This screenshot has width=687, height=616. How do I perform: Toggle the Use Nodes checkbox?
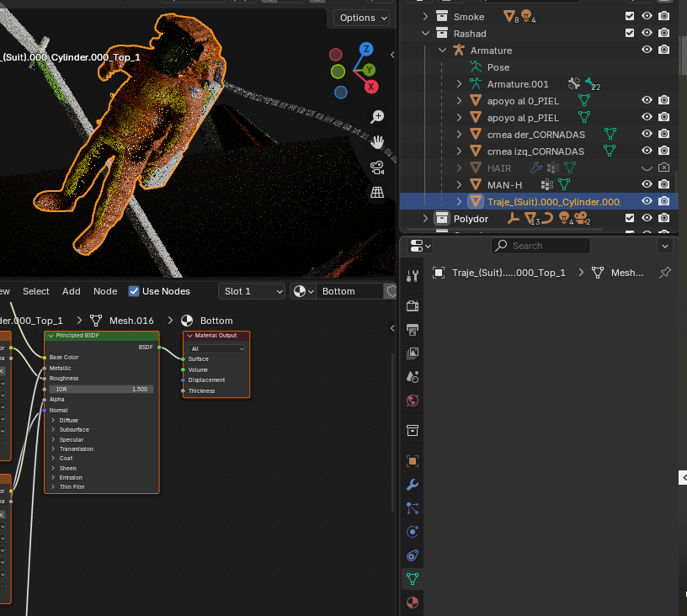point(134,291)
